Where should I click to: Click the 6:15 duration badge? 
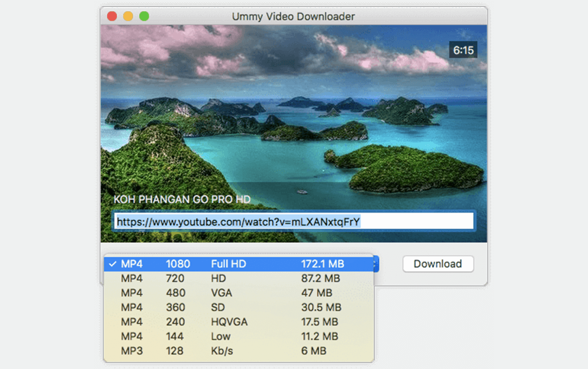(463, 50)
